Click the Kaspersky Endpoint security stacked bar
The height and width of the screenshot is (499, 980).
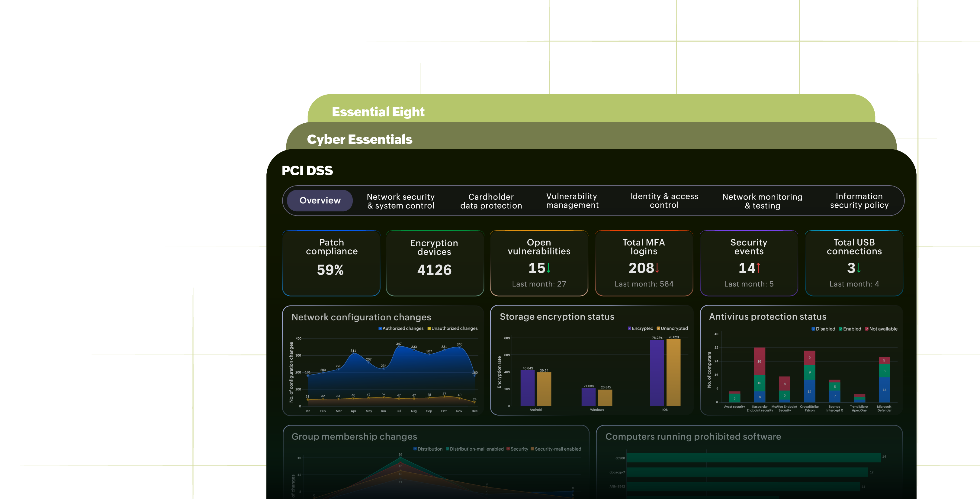[x=759, y=375]
